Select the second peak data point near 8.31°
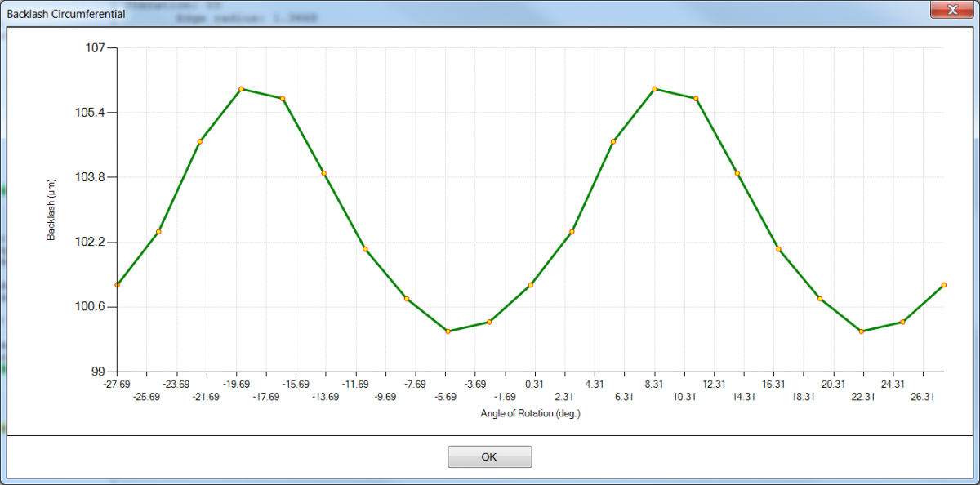 [654, 88]
